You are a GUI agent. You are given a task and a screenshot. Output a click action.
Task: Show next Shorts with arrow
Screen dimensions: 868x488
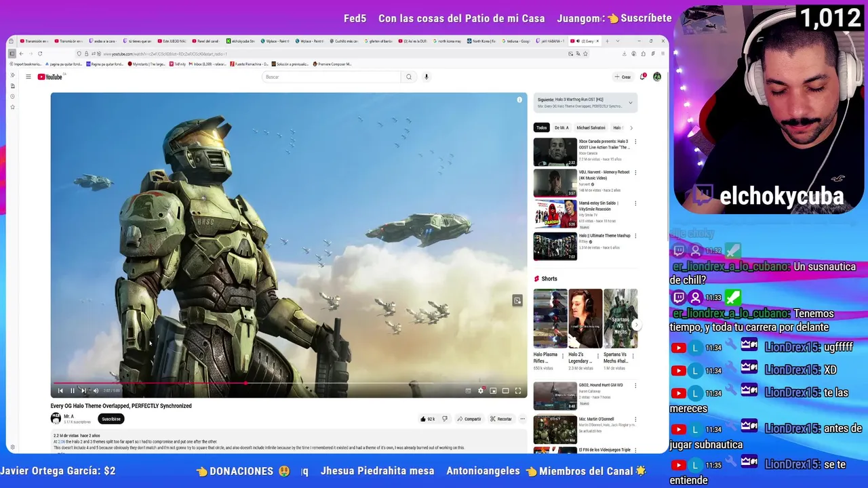tap(636, 325)
